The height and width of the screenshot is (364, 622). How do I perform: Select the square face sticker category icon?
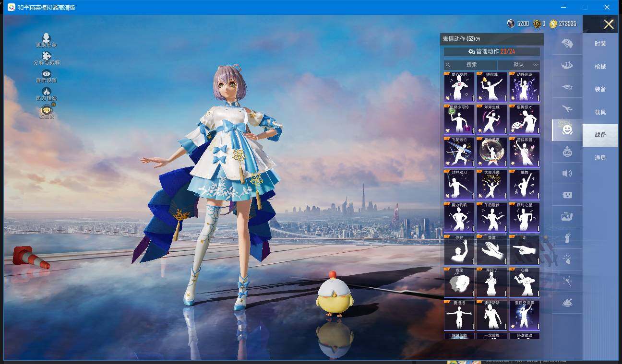click(x=567, y=195)
